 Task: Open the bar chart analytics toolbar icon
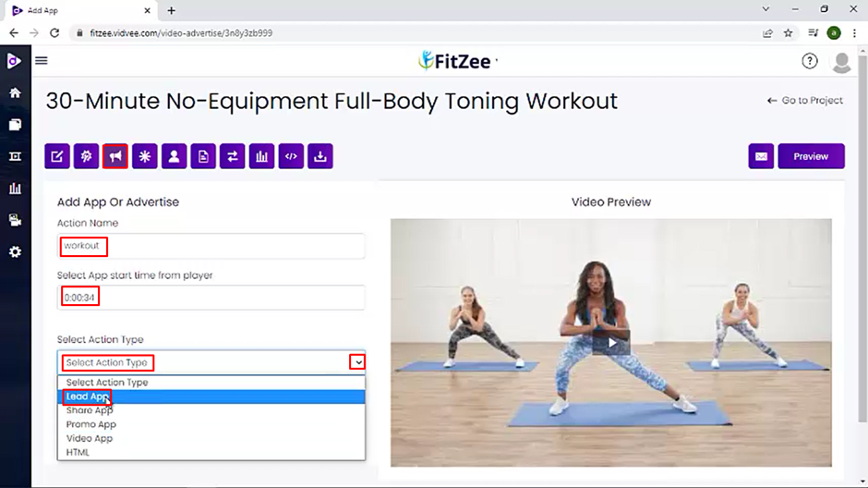coord(262,156)
